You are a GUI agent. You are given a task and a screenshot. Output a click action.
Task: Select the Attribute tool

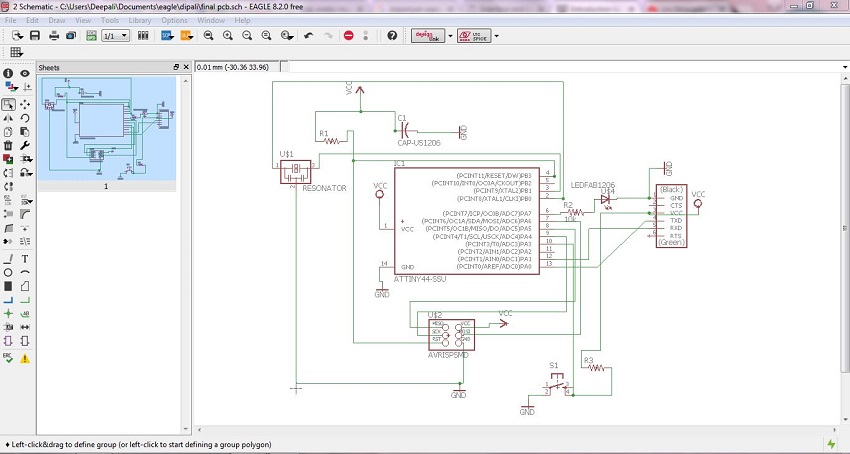(x=8, y=327)
